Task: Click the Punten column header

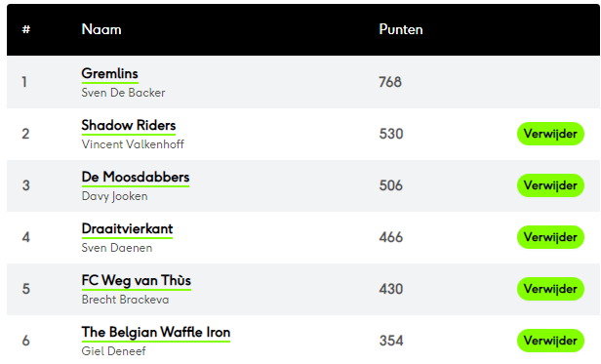Action: [x=401, y=29]
